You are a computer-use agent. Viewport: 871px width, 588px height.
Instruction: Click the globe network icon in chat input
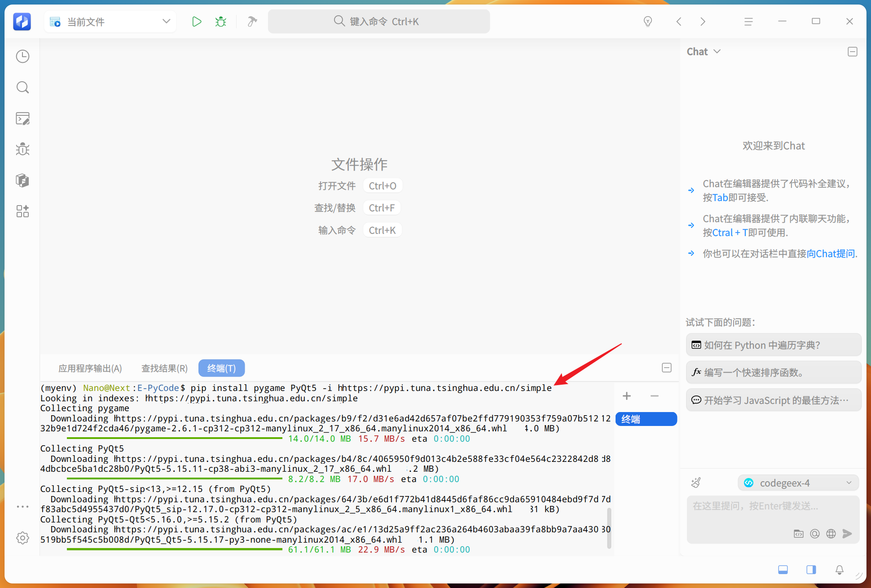pyautogui.click(x=831, y=534)
